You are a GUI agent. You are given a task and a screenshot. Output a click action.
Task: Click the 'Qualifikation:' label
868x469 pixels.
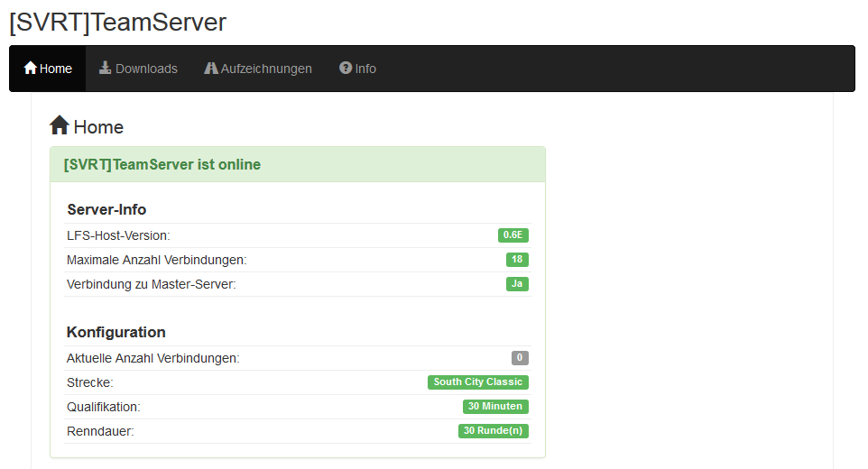[104, 407]
